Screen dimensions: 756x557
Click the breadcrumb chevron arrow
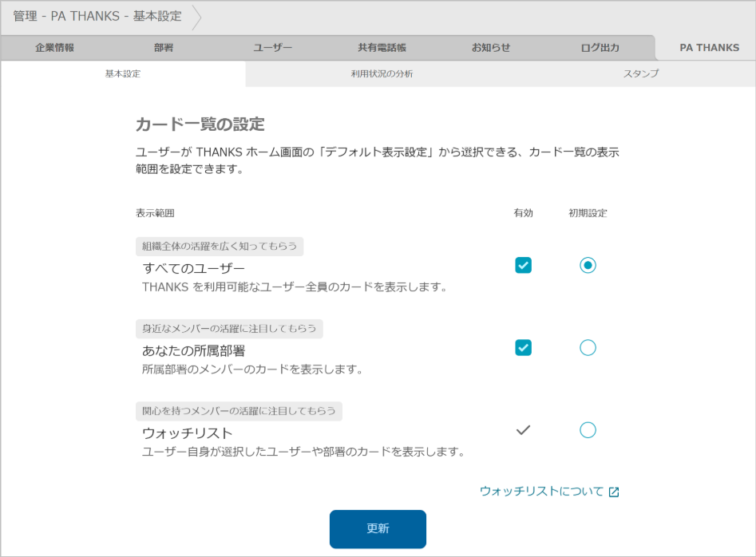196,18
